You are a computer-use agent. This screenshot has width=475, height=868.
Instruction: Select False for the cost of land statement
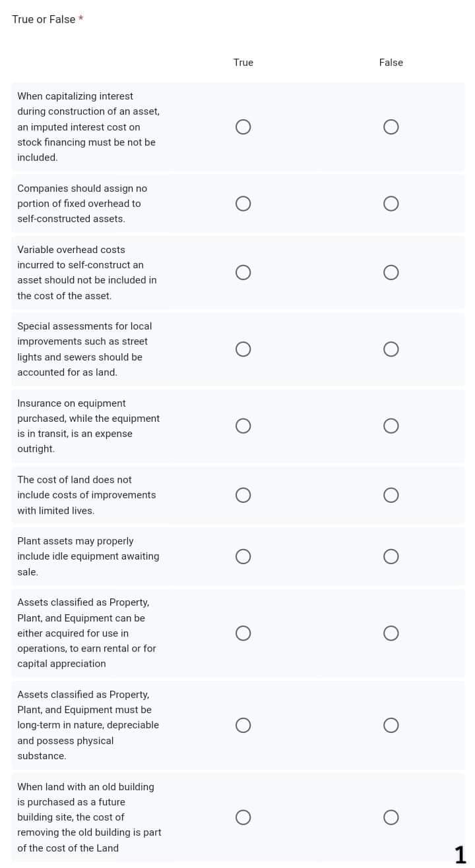pyautogui.click(x=391, y=495)
